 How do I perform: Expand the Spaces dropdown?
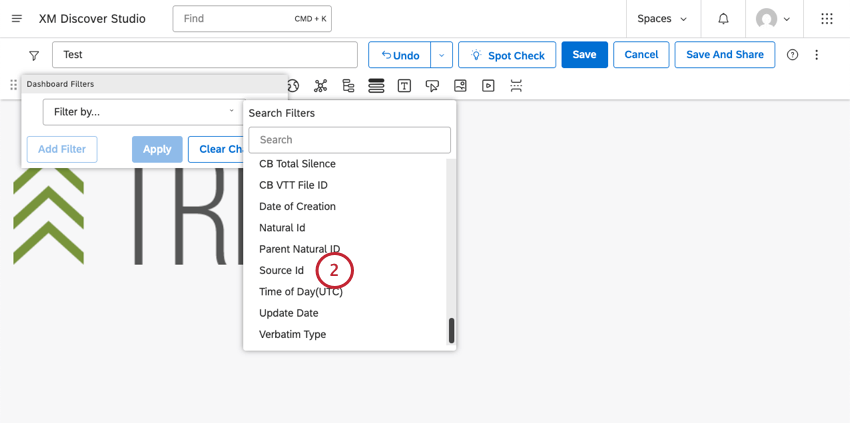(x=661, y=19)
